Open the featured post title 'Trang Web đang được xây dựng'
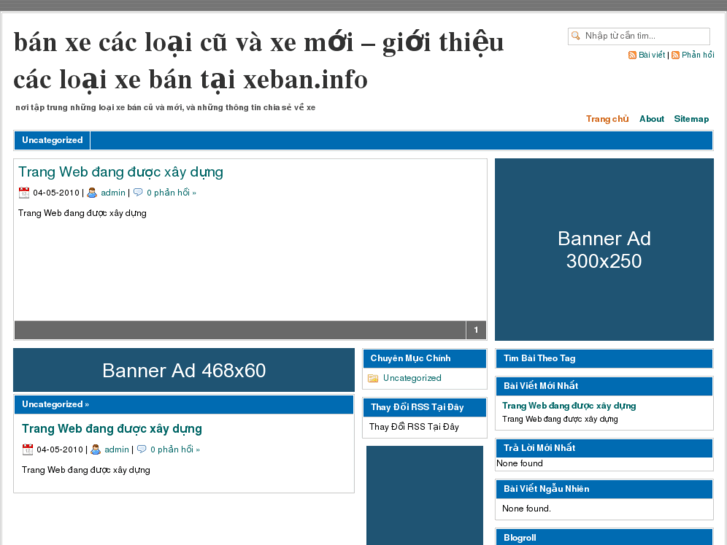 [x=121, y=172]
